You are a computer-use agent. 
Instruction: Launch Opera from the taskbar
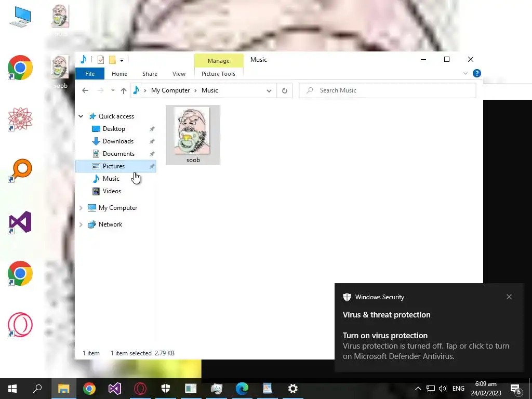point(140,389)
